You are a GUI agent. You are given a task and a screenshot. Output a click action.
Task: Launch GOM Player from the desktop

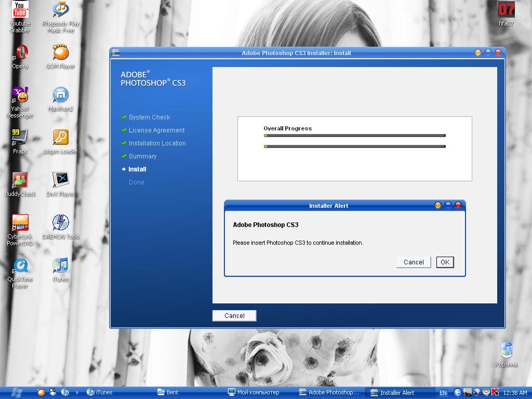coord(60,56)
